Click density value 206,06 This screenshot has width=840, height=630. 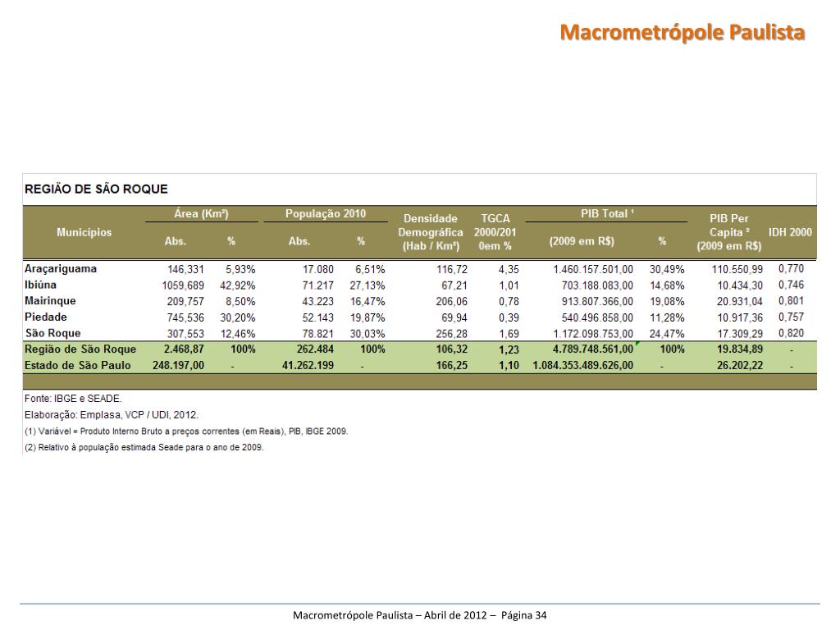coord(452,302)
